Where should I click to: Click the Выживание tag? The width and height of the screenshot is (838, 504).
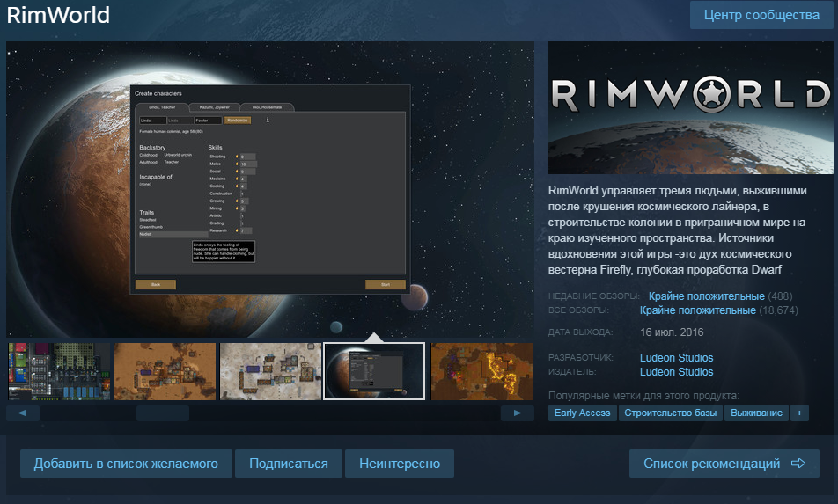point(756,413)
